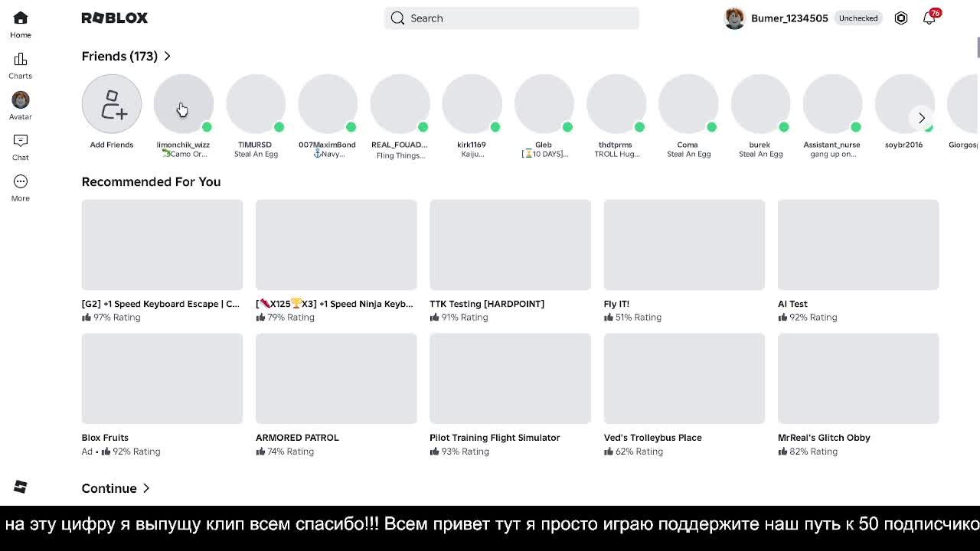Click the Roblox Studio icon at sidebar bottom

pyautogui.click(x=21, y=487)
